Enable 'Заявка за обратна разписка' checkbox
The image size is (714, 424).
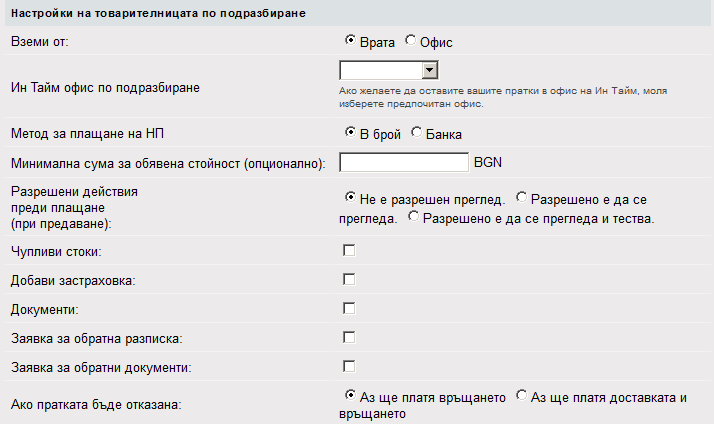click(350, 337)
